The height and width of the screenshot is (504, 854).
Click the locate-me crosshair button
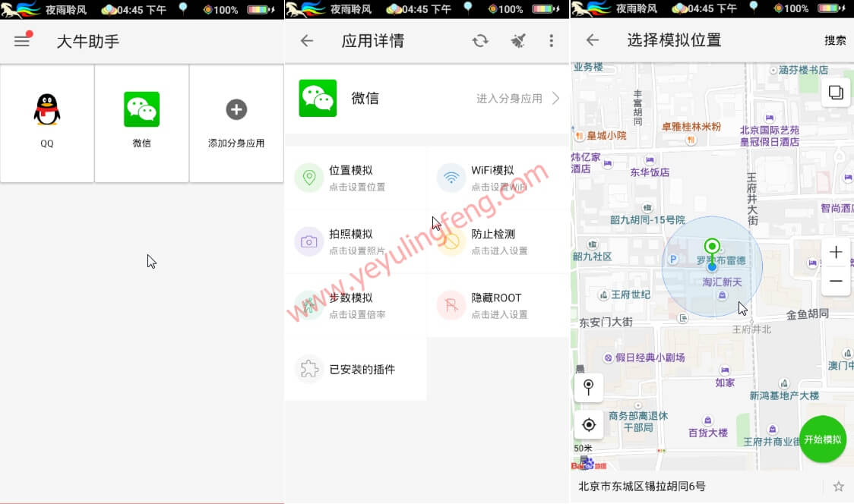coord(589,424)
